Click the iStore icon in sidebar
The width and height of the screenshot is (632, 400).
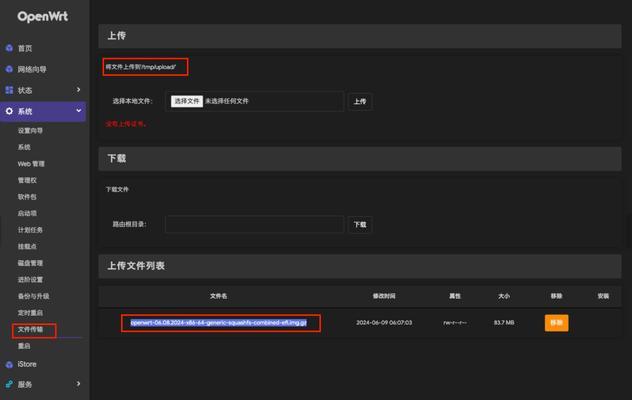9,364
